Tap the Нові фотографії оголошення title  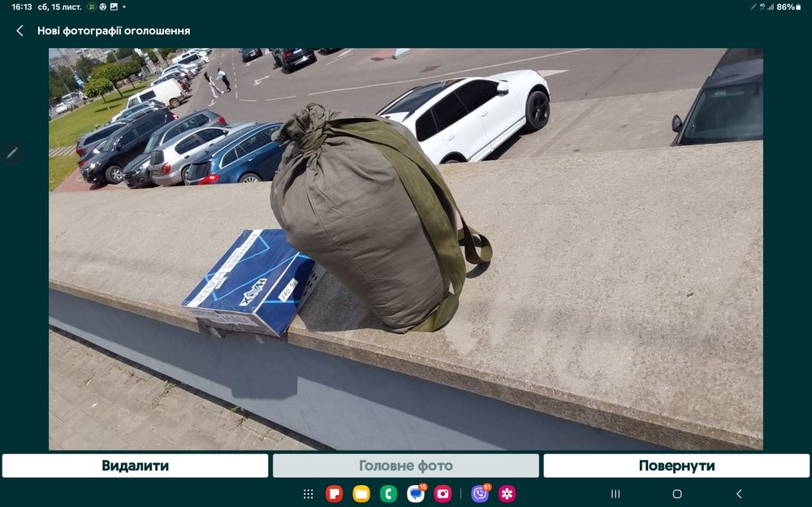(114, 31)
